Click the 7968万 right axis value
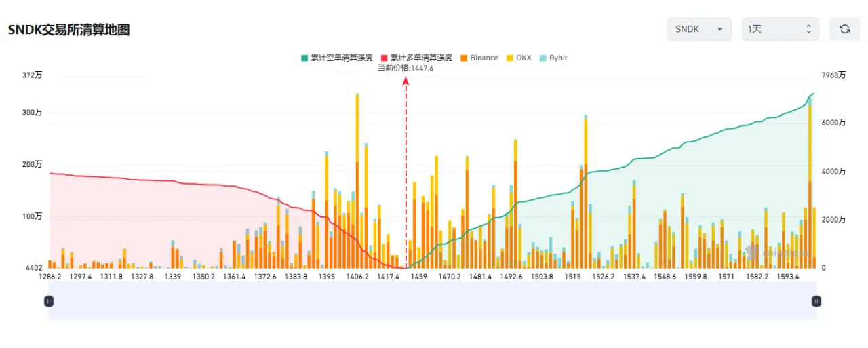This screenshot has width=868, height=348. 833,75
